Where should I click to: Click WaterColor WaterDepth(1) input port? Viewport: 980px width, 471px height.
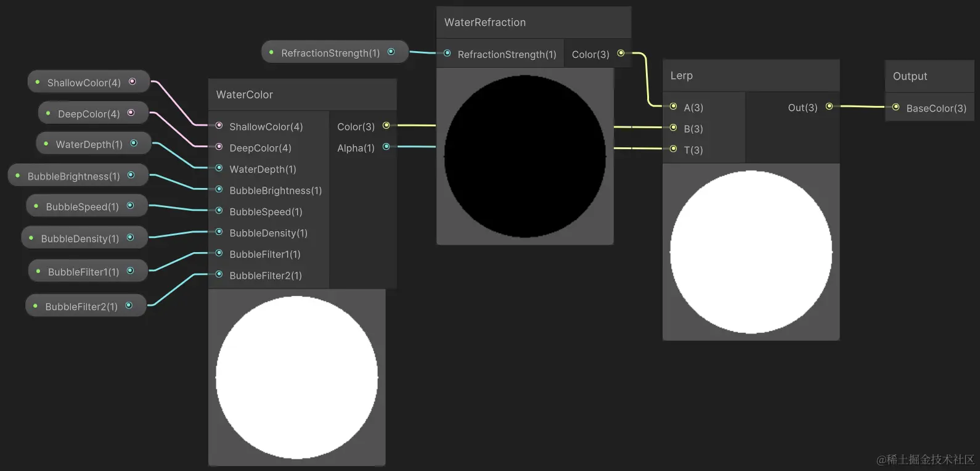point(219,168)
